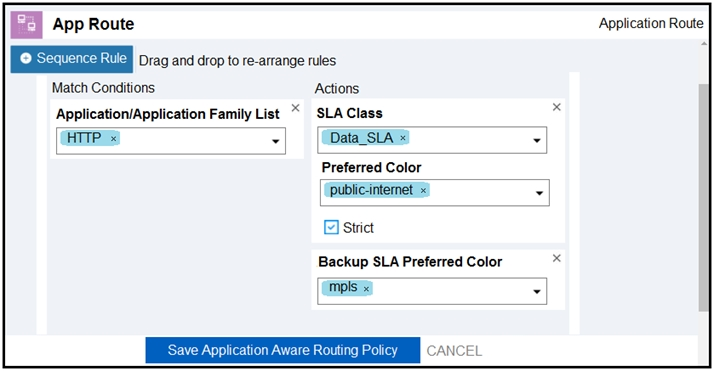714x371 pixels.
Task: Remove the Data_SLA tag
Action: point(403,138)
